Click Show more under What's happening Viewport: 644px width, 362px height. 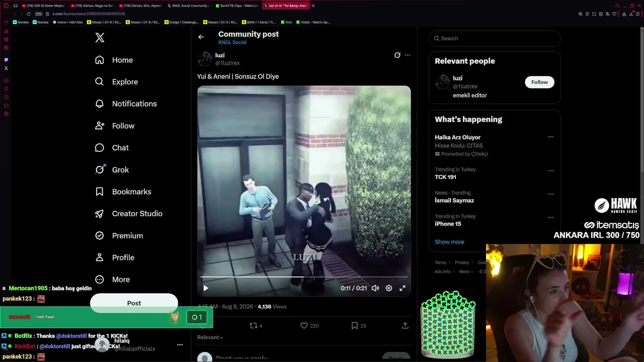tap(449, 242)
